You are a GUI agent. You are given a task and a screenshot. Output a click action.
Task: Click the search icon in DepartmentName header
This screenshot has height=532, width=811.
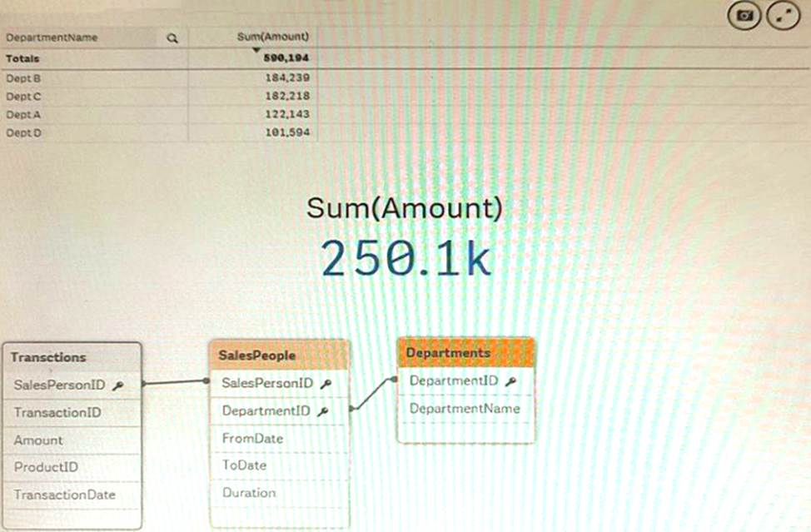[172, 37]
